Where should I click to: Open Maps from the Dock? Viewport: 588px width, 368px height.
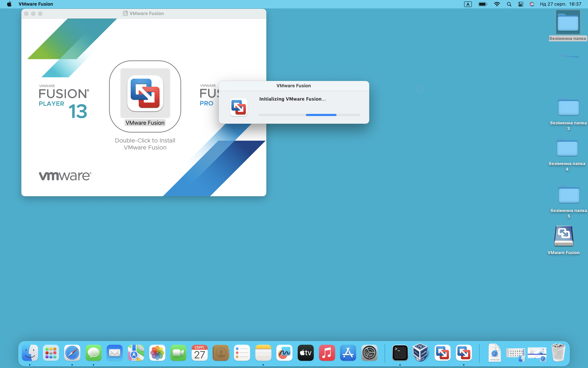[136, 352]
